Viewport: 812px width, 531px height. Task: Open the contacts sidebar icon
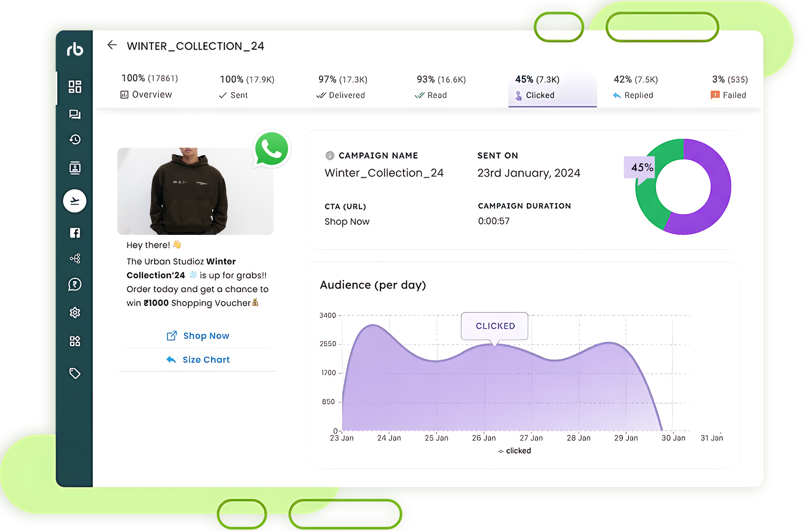tap(75, 168)
